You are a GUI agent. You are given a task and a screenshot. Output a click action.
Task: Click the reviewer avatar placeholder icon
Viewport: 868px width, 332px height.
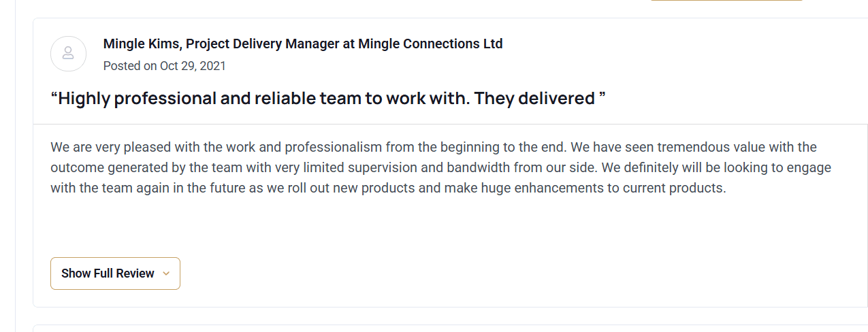point(68,54)
